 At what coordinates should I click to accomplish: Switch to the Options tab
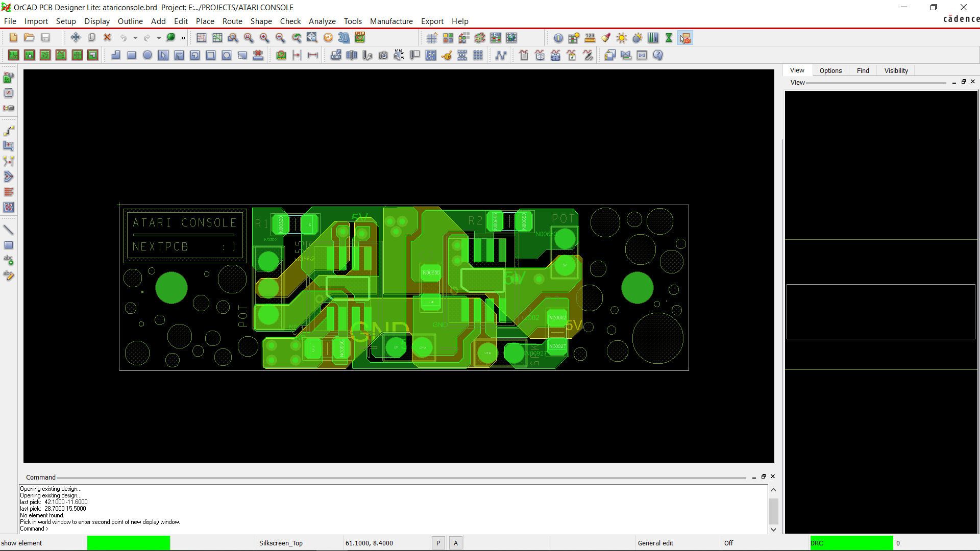(830, 70)
